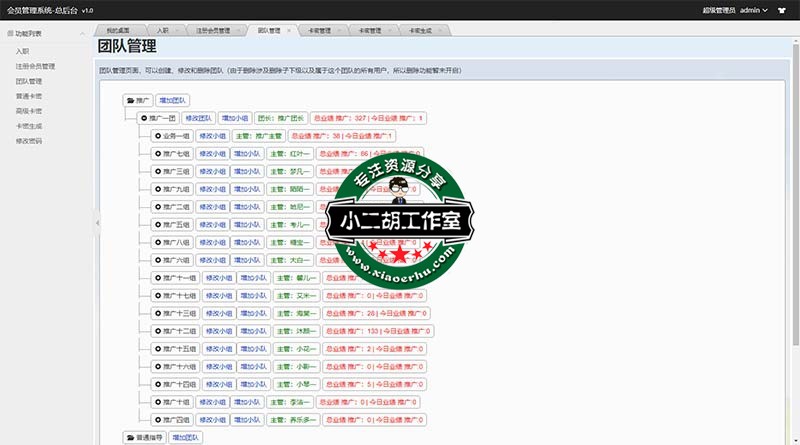Click 修改团队 for 推广一团
Image resolution: width=800 pixels, height=445 pixels.
[x=199, y=118]
